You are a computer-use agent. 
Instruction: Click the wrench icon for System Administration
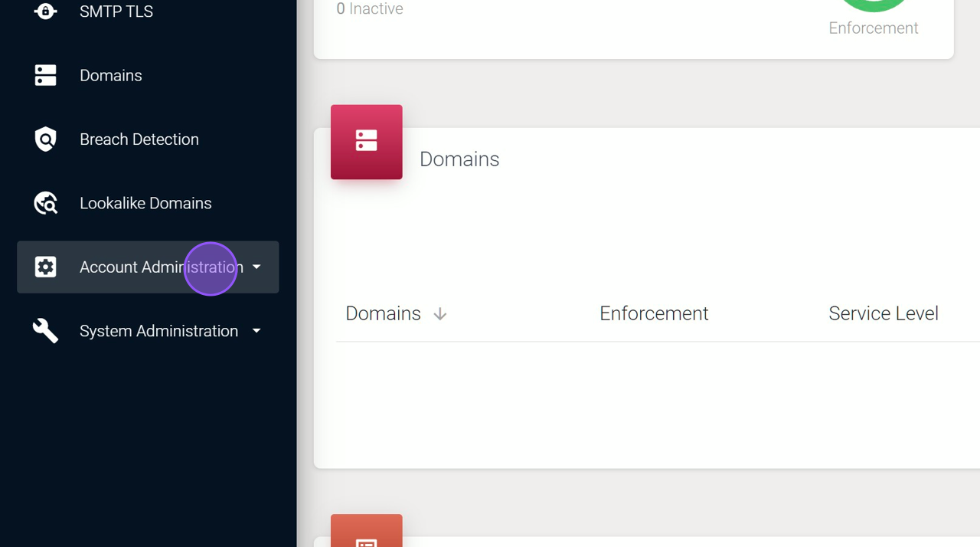[x=45, y=330]
